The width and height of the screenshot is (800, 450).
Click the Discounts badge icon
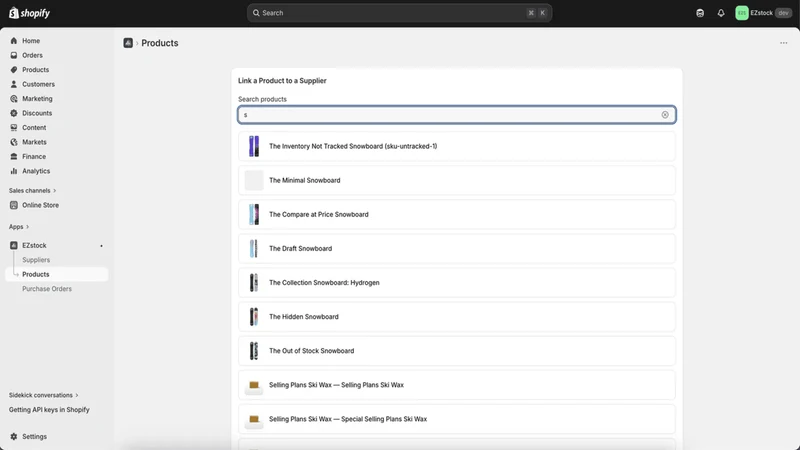pyautogui.click(x=14, y=113)
